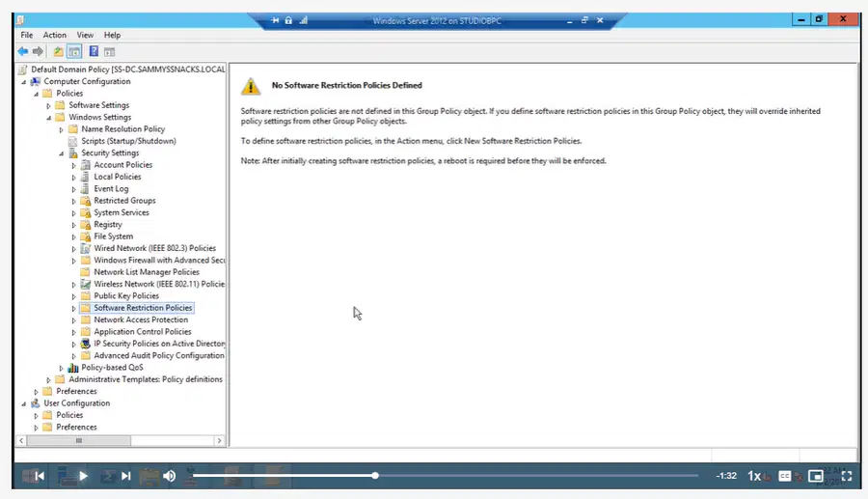Select Wired Network (IEEE 802.3) Policies

click(154, 248)
